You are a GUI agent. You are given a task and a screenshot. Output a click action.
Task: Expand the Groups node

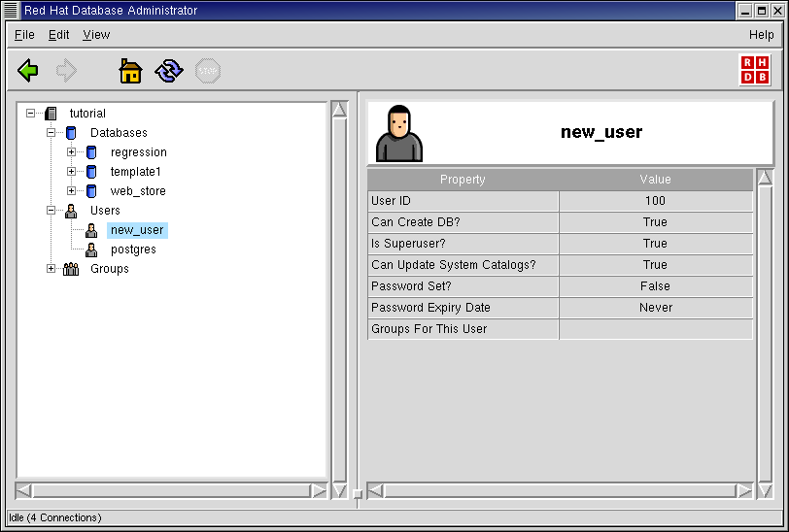click(x=51, y=269)
